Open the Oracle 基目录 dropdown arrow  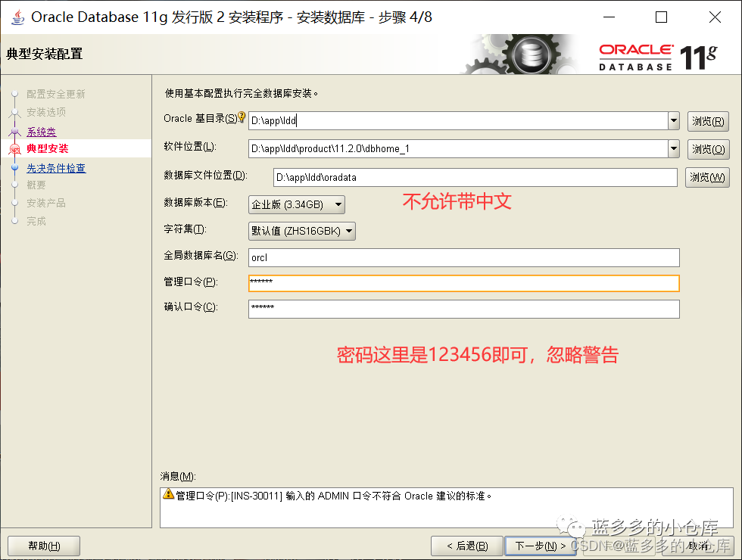tap(673, 119)
